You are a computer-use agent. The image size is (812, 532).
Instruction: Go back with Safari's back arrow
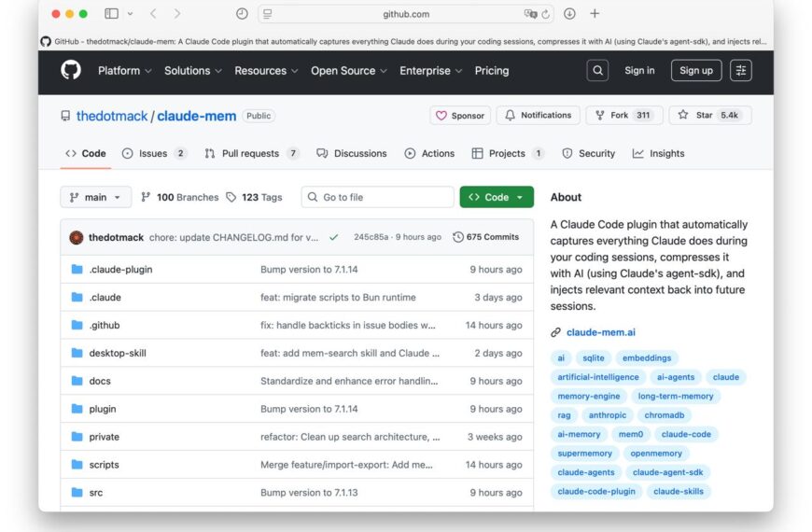[153, 14]
